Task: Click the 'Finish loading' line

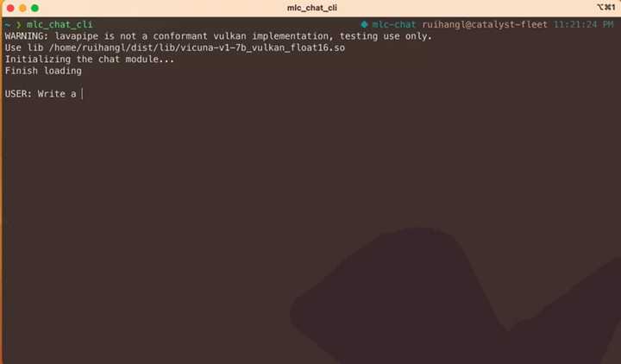Action: 43,71
